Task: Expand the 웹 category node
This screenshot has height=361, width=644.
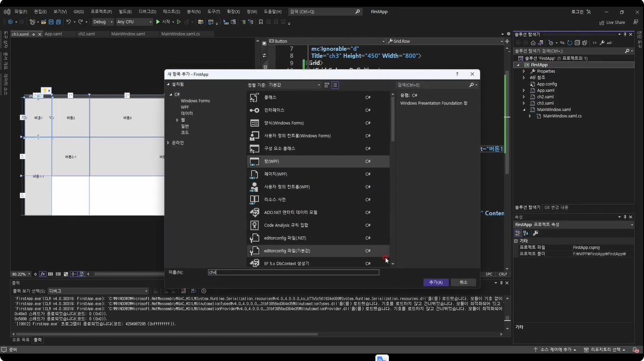Action: click(x=177, y=120)
